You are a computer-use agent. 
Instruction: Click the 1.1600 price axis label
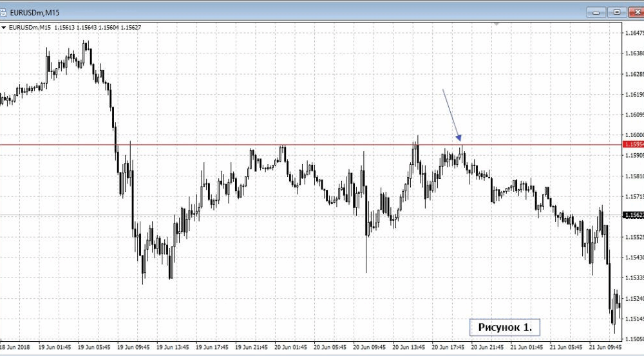coord(634,135)
